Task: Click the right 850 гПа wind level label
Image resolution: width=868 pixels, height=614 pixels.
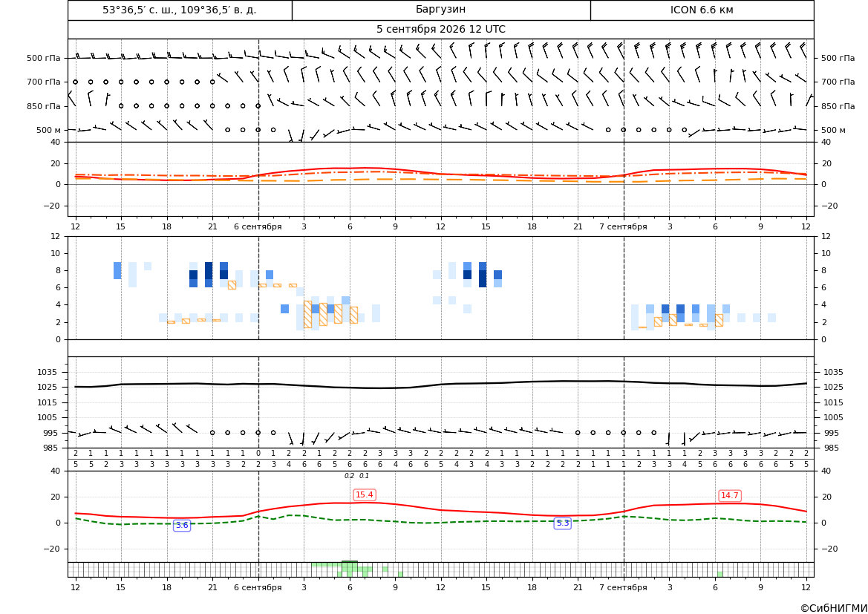Action: click(x=838, y=106)
